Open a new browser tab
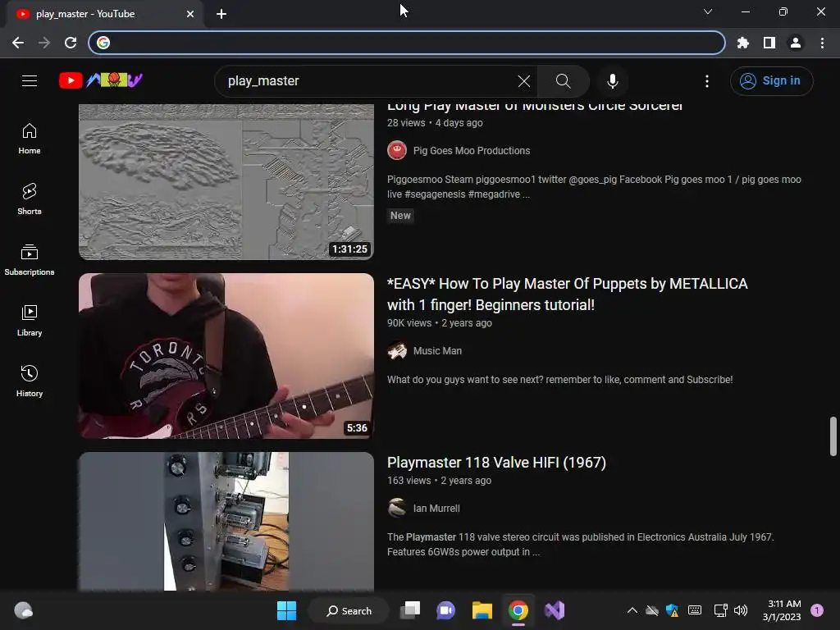 click(x=221, y=14)
